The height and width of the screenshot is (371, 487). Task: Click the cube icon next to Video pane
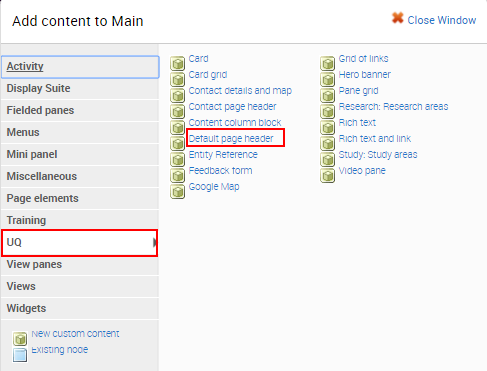click(327, 175)
